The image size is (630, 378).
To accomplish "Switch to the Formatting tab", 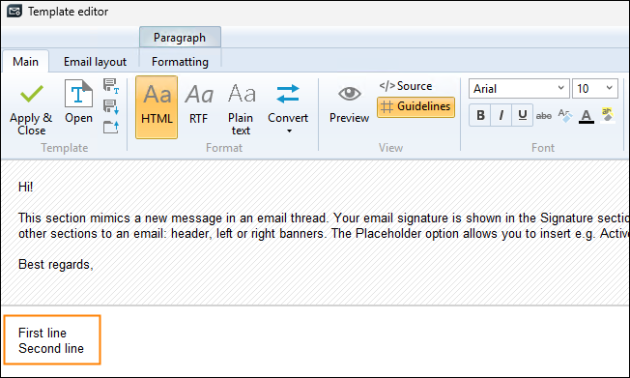I will click(180, 61).
